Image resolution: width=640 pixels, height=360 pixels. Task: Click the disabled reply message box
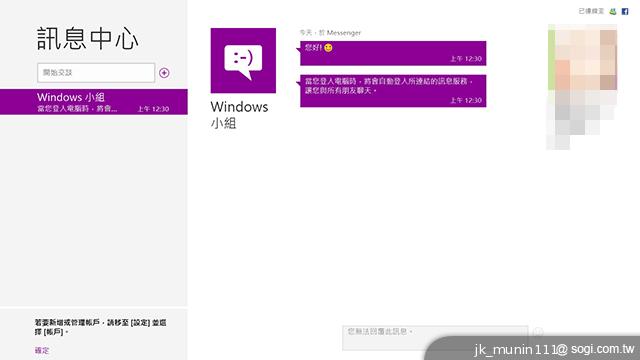[x=435, y=338]
